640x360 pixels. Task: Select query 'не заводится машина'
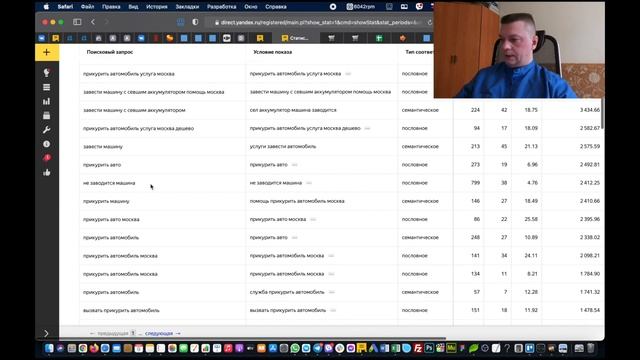tap(109, 183)
